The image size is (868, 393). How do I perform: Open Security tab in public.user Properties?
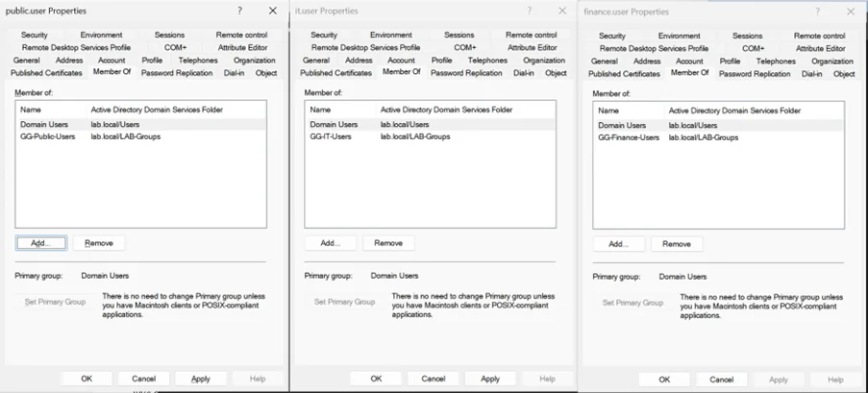[35, 35]
